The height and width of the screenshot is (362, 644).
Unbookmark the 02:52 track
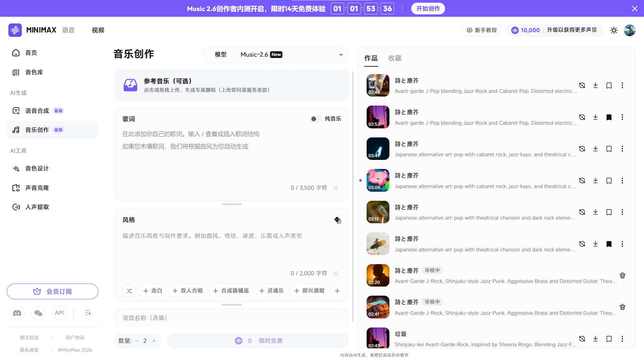point(609,117)
